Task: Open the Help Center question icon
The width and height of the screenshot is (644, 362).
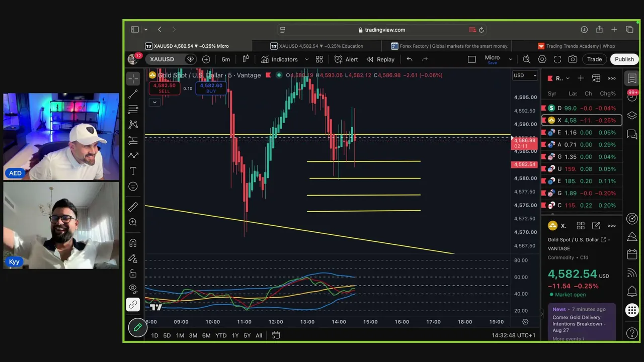Action: click(632, 333)
